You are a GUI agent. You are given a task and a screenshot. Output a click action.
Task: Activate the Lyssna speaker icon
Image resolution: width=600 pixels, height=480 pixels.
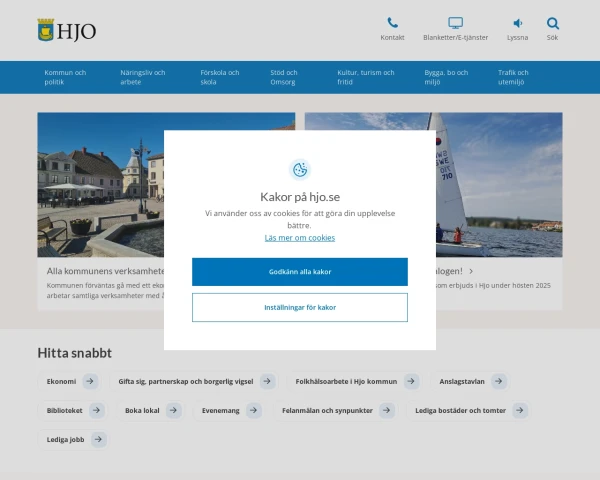click(x=518, y=23)
